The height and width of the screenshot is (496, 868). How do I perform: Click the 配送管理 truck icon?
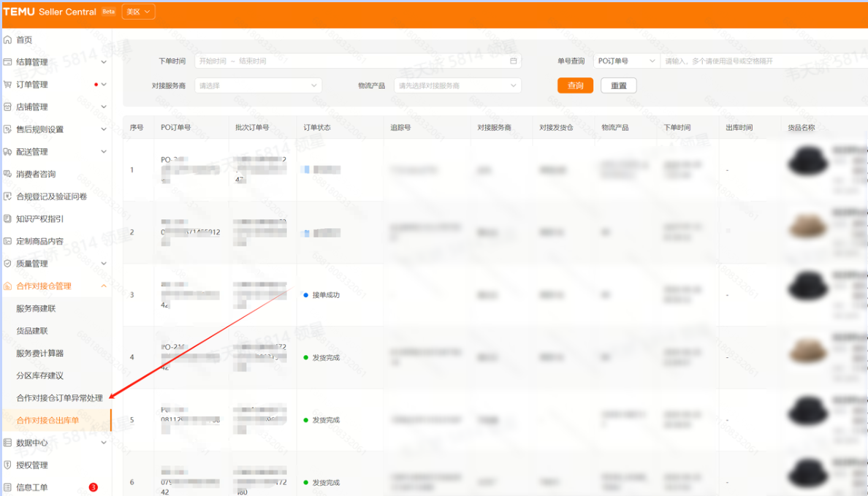pos(8,152)
